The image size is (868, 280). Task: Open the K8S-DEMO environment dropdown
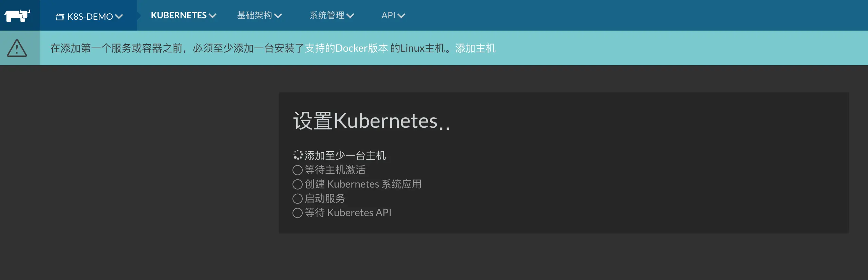(89, 16)
